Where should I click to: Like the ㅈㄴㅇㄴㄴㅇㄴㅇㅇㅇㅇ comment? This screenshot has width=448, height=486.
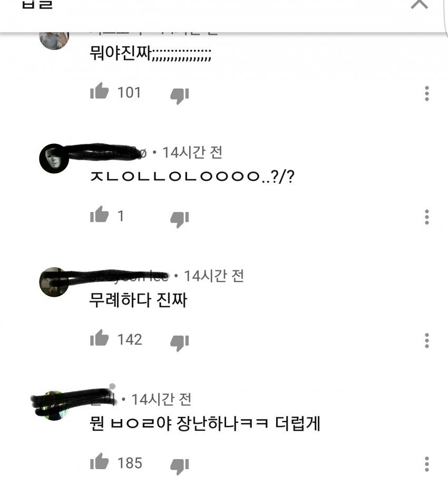click(99, 215)
